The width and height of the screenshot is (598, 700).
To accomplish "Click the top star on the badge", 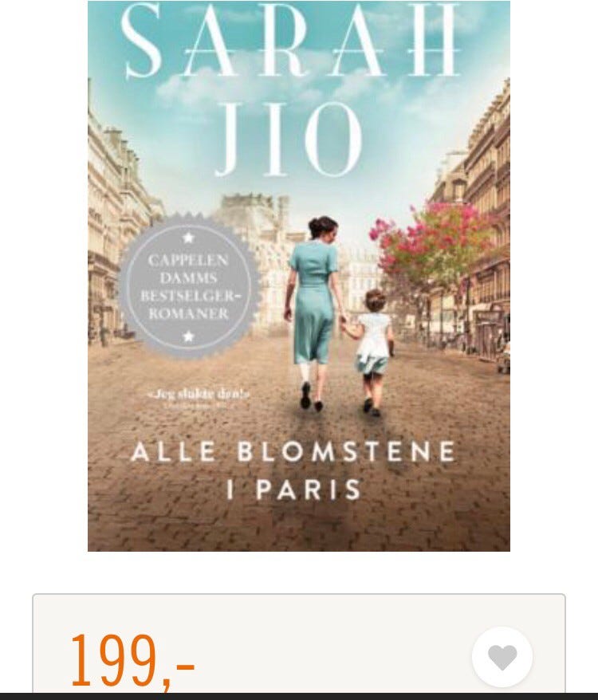I will [188, 237].
